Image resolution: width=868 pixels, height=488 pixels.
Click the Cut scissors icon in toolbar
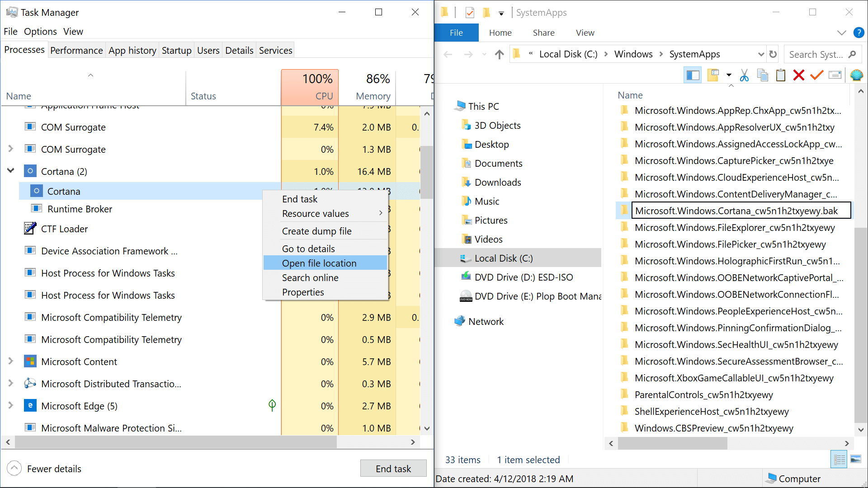coord(744,75)
